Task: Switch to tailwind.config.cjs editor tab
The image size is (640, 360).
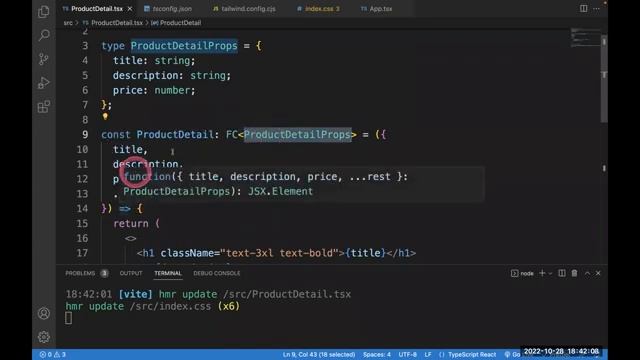Action: tap(244, 9)
